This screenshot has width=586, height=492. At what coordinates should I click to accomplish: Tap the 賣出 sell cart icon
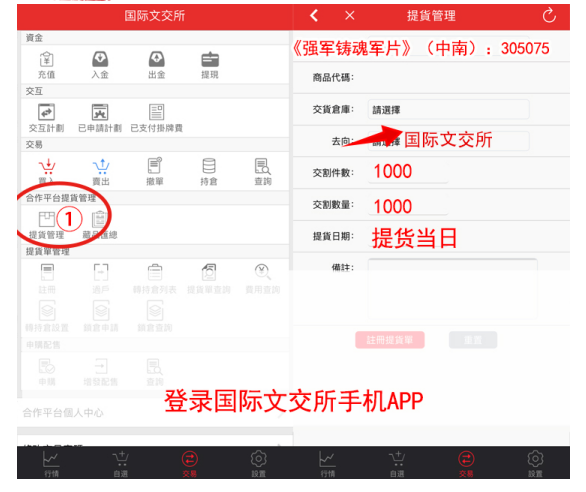[x=101, y=172]
